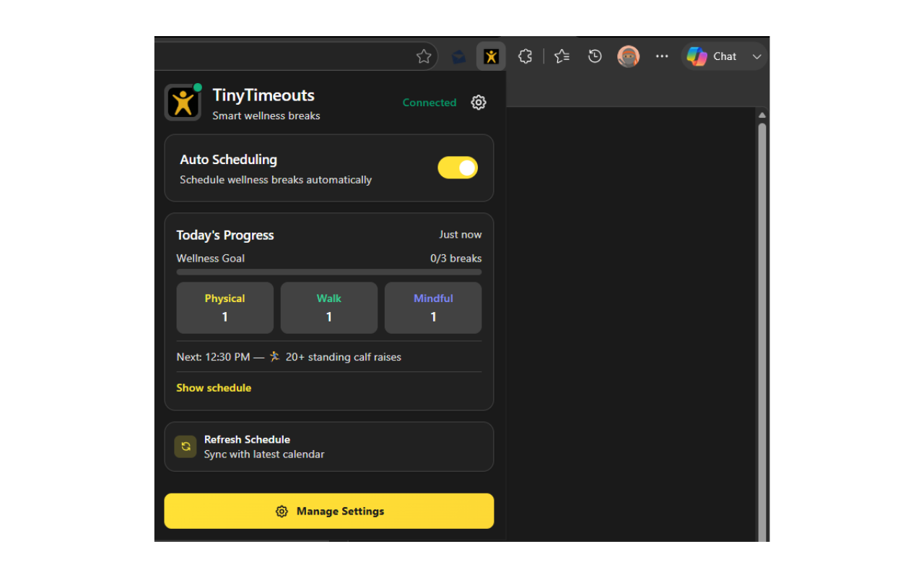Click the Wellness Goal progress bar

coord(329,272)
